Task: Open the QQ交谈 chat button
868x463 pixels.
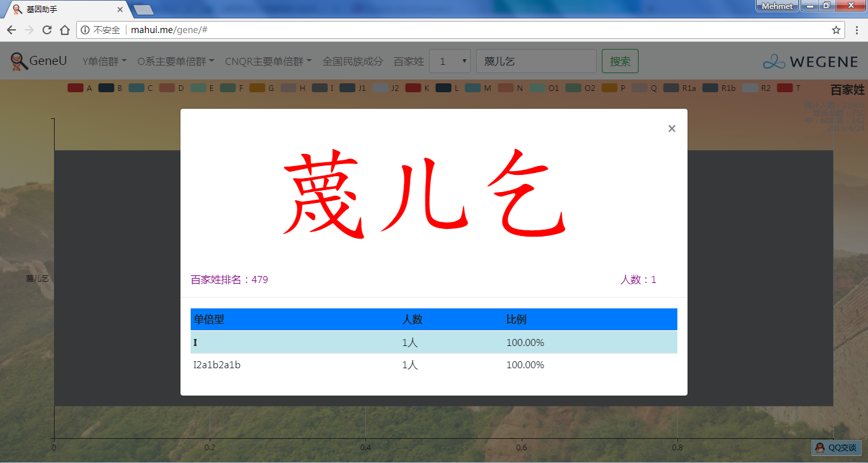Action: tap(836, 448)
